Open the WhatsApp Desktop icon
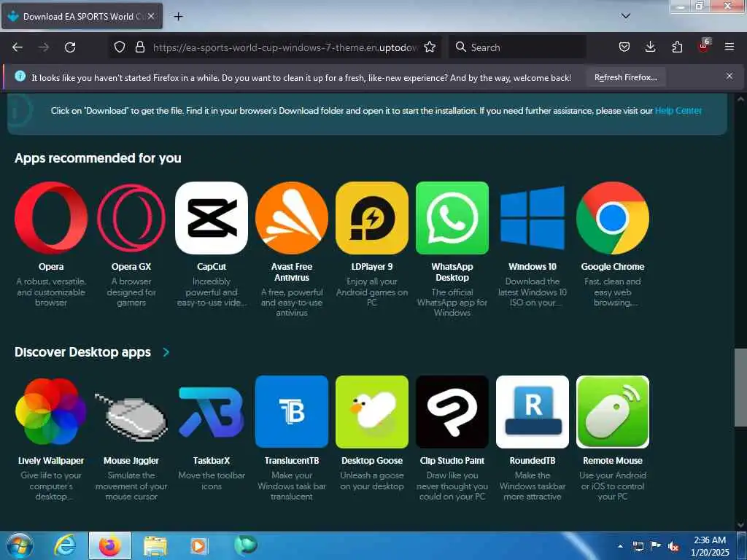 coord(452,217)
